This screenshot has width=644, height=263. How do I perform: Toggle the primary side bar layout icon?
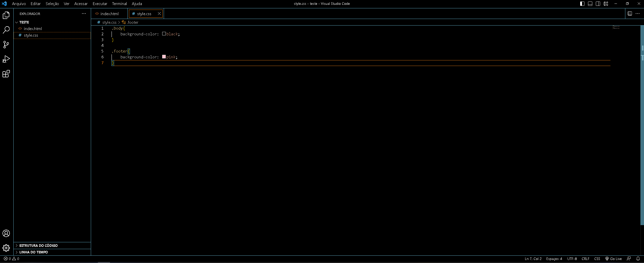coord(582,4)
